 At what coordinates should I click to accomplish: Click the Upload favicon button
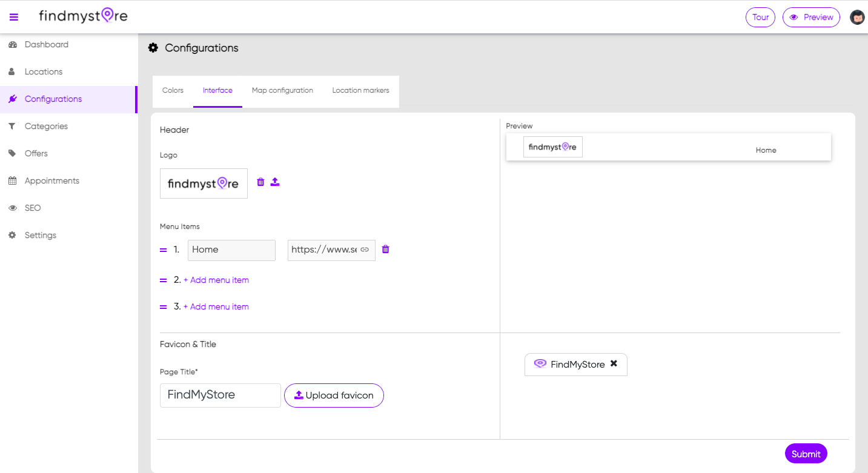(334, 395)
